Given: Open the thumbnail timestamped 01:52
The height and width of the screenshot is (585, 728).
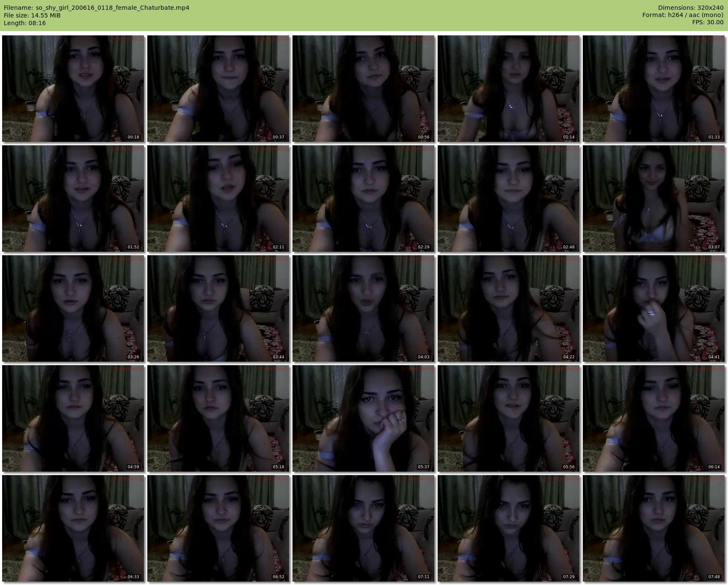Looking at the screenshot, I should tap(73, 199).
